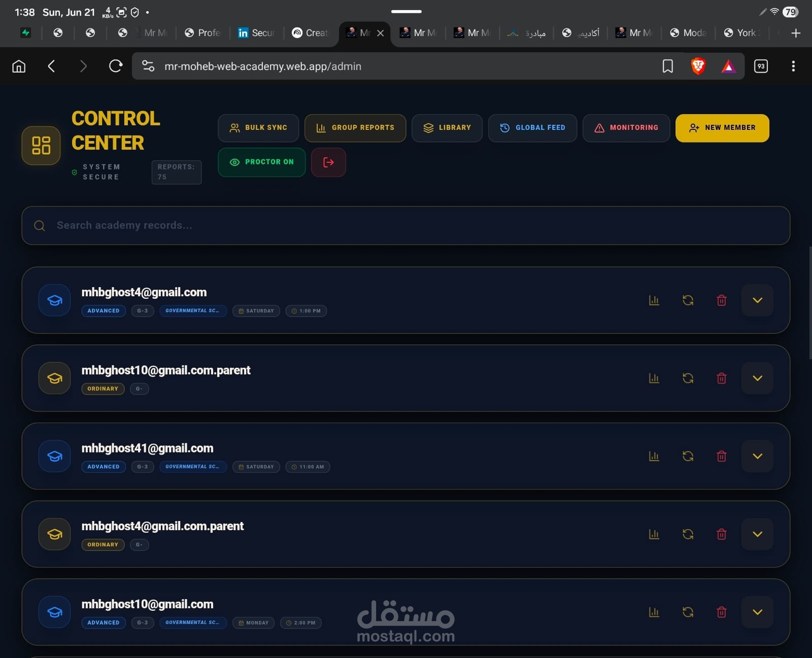Switch to the مبادرة tab
The image size is (812, 658).
coord(527,33)
